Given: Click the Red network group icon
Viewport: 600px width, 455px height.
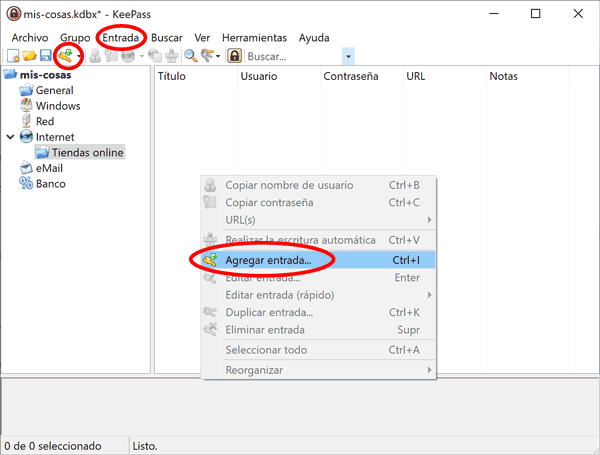Looking at the screenshot, I should [x=26, y=121].
